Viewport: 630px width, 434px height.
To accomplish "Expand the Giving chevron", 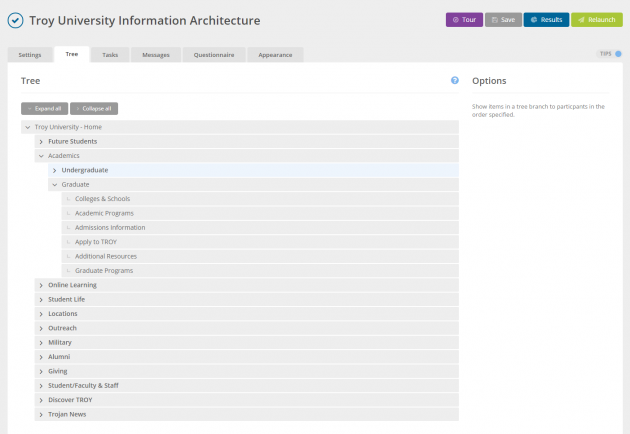I will [41, 372].
